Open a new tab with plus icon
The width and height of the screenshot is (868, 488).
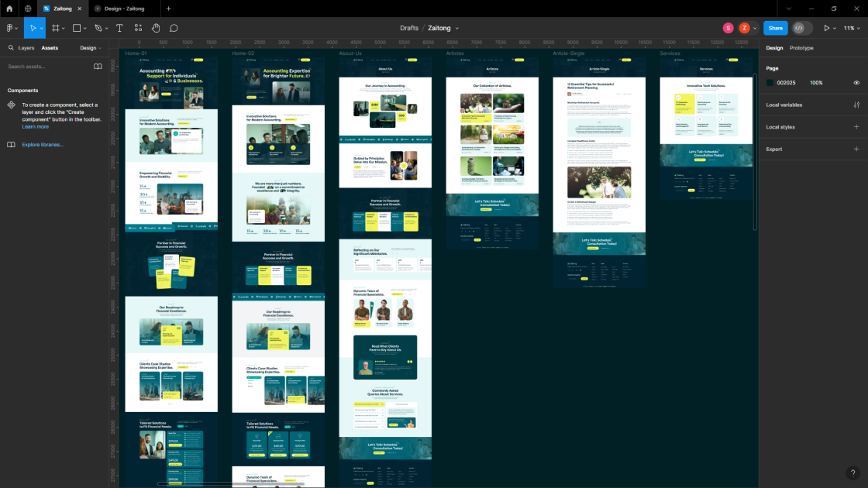[169, 9]
